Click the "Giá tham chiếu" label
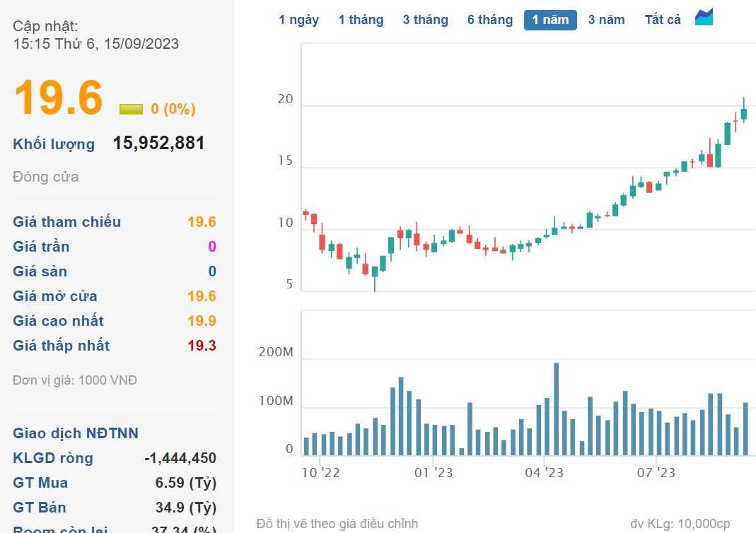Screen dimensions: 756x533 pyautogui.click(x=67, y=222)
